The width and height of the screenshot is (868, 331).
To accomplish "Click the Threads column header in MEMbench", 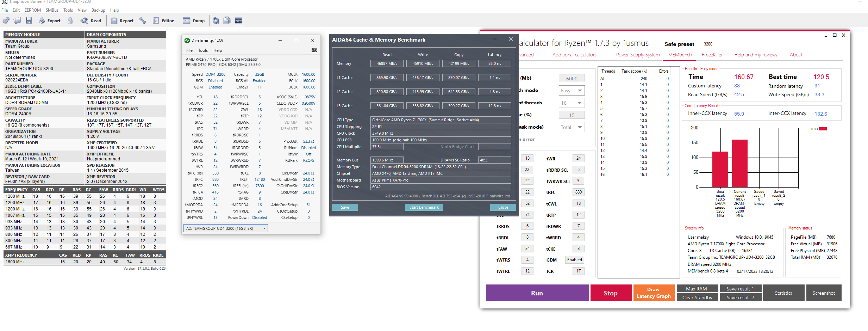I will tap(608, 71).
